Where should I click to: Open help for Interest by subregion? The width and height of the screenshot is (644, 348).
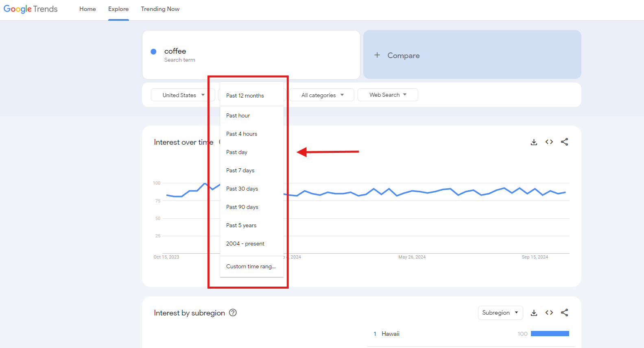(x=233, y=313)
